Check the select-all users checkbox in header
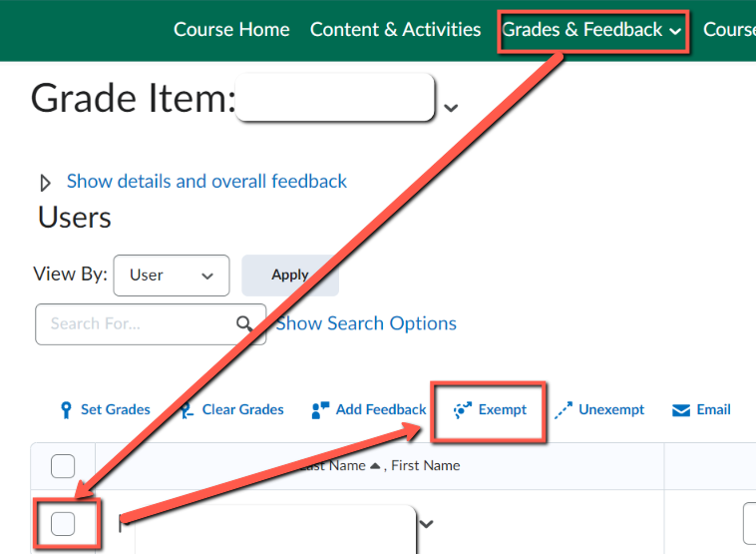 coord(63,466)
